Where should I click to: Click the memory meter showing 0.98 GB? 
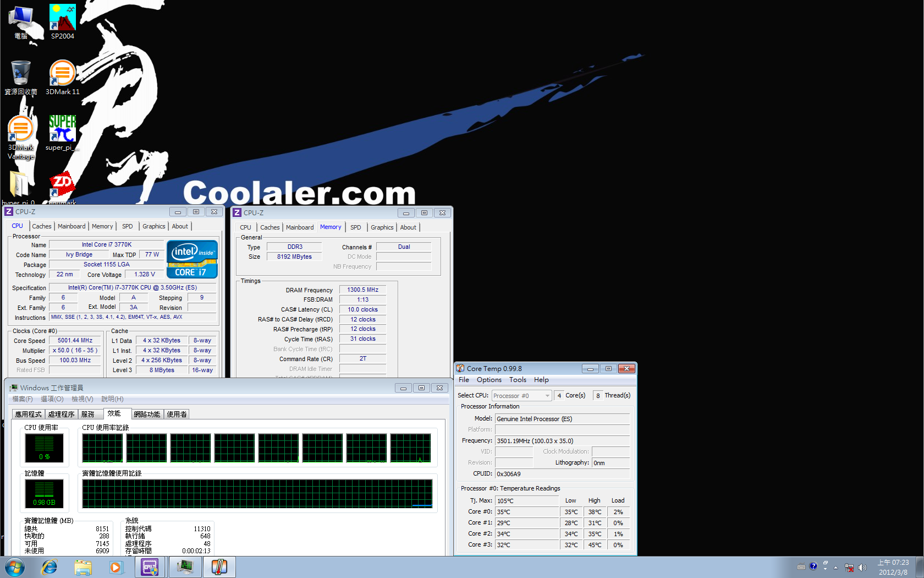tap(44, 493)
